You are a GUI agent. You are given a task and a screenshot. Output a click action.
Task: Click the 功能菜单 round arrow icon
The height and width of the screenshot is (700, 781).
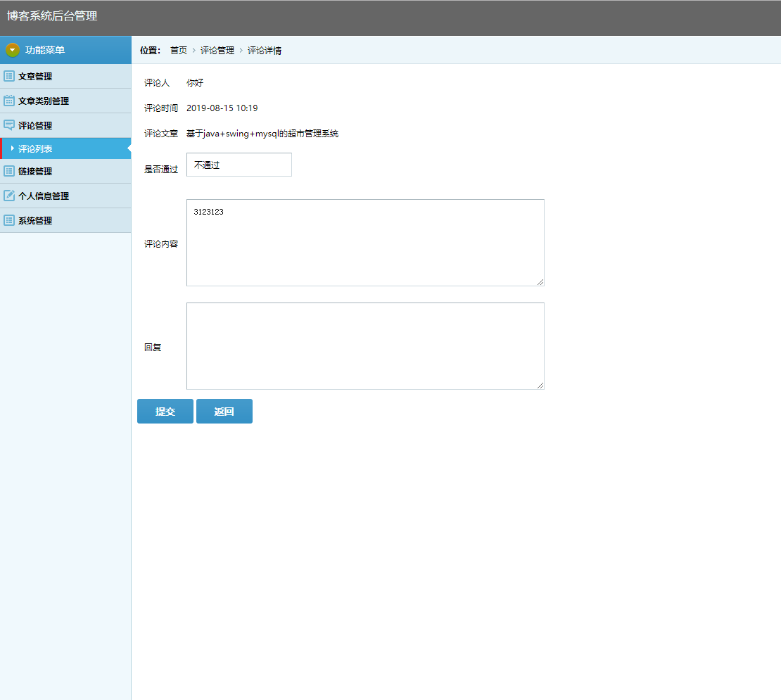tap(13, 50)
